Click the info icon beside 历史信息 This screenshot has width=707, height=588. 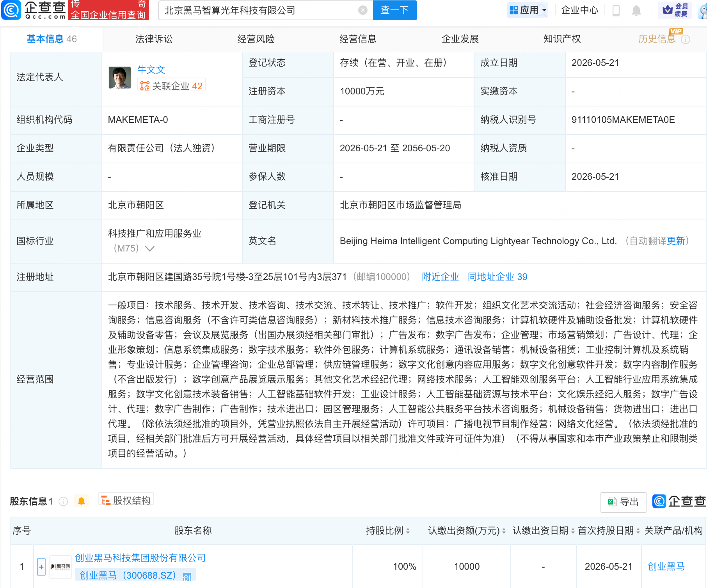click(686, 39)
